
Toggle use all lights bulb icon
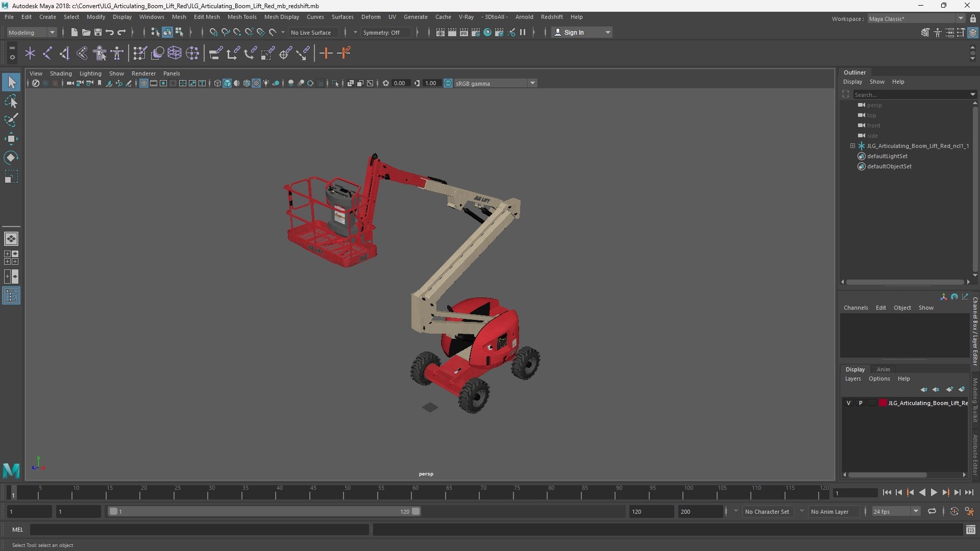tap(266, 83)
